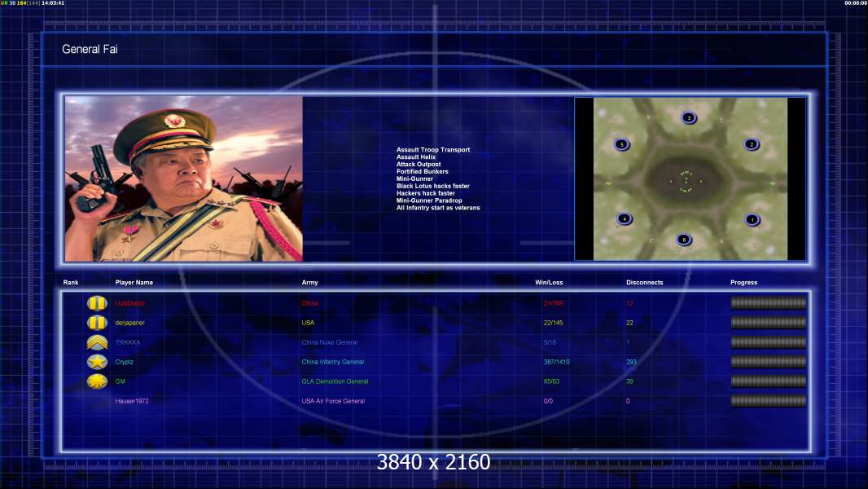The height and width of the screenshot is (489, 868).
Task: Click the Hackers hack faster text
Action: click(426, 192)
